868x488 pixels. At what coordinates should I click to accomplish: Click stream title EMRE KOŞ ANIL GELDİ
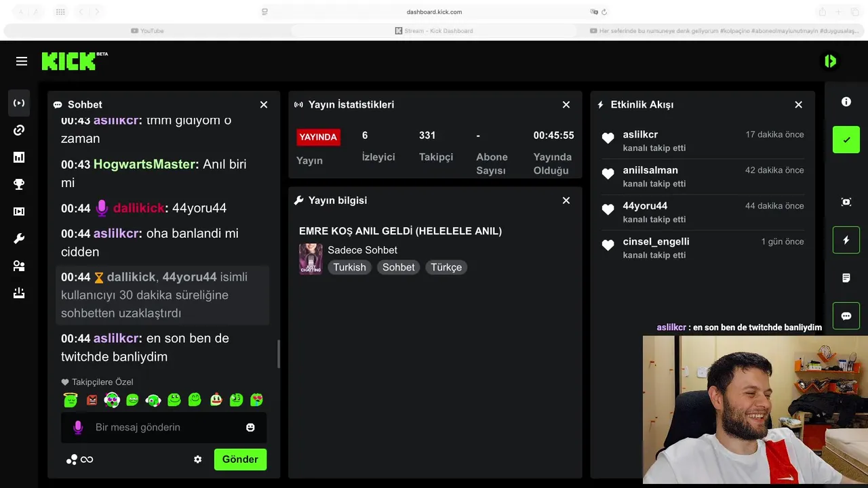coord(400,231)
